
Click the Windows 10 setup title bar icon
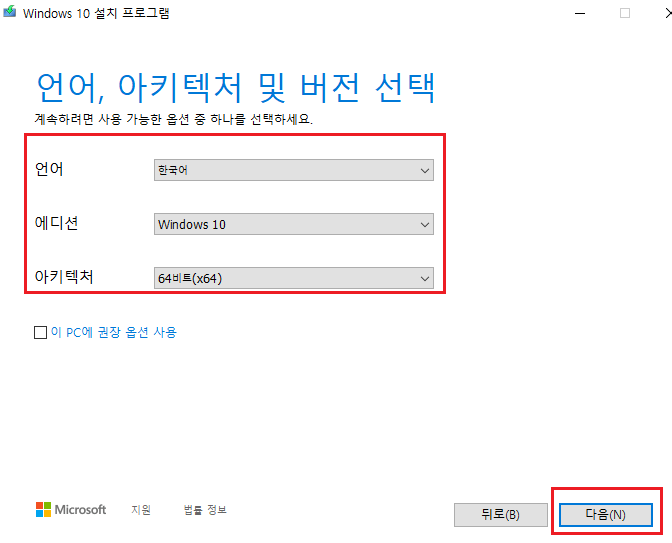point(9,12)
